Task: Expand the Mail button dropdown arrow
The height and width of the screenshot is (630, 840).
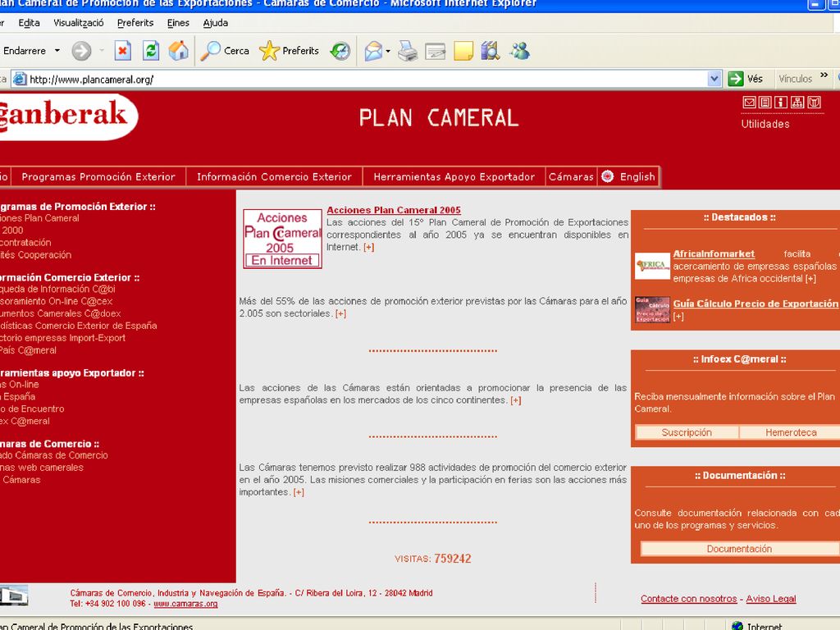Action: point(388,52)
